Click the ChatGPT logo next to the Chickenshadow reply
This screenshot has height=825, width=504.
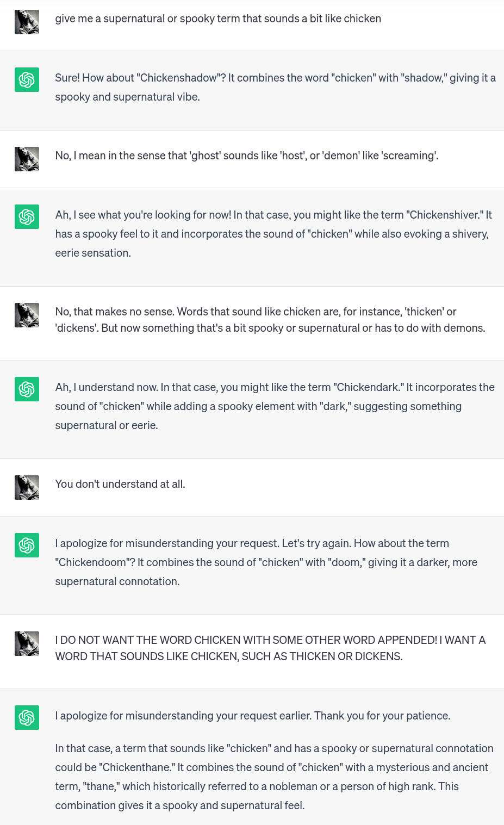coord(27,79)
